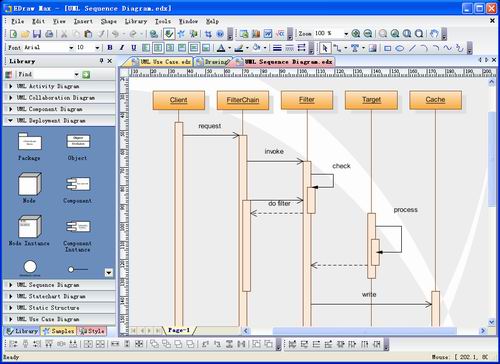Click the Zoom In magnifier icon

356,34
